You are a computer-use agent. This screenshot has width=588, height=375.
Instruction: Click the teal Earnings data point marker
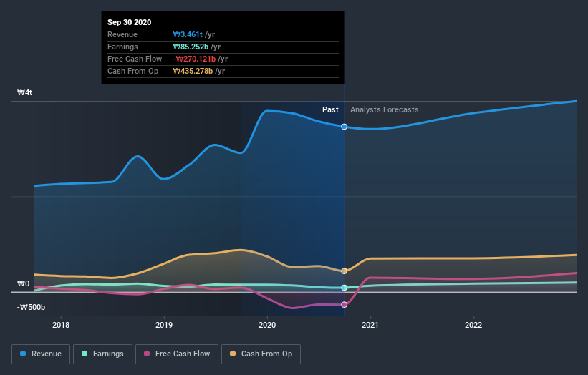pyautogui.click(x=344, y=288)
